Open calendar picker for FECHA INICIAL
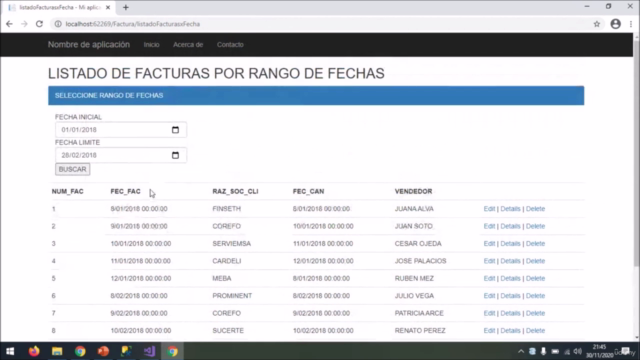 point(175,130)
